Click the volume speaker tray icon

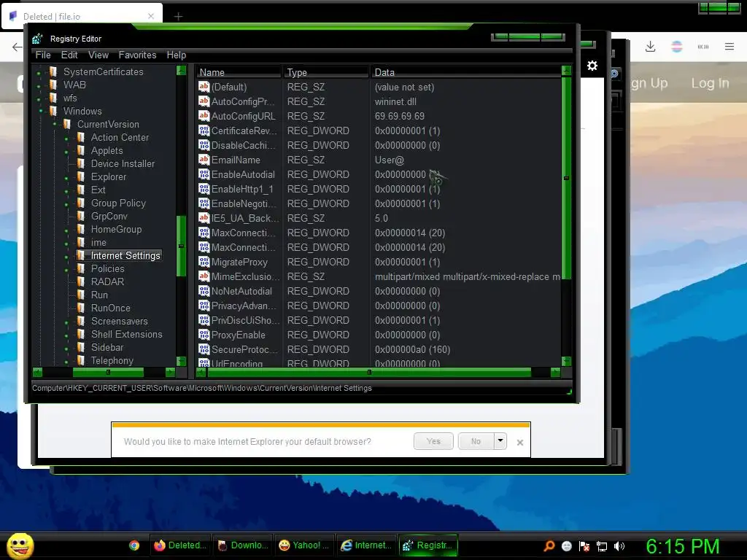pyautogui.click(x=620, y=546)
